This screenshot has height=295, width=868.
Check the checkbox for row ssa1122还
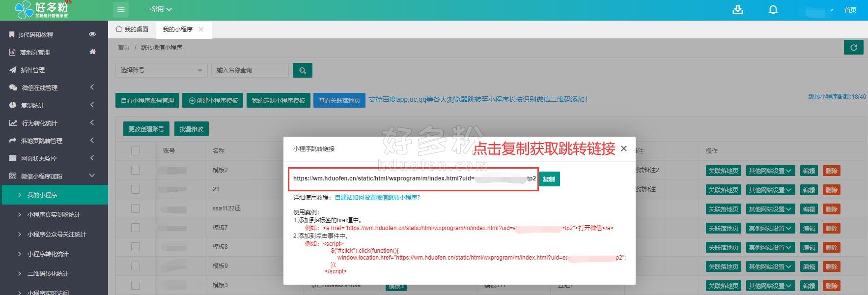click(x=136, y=208)
